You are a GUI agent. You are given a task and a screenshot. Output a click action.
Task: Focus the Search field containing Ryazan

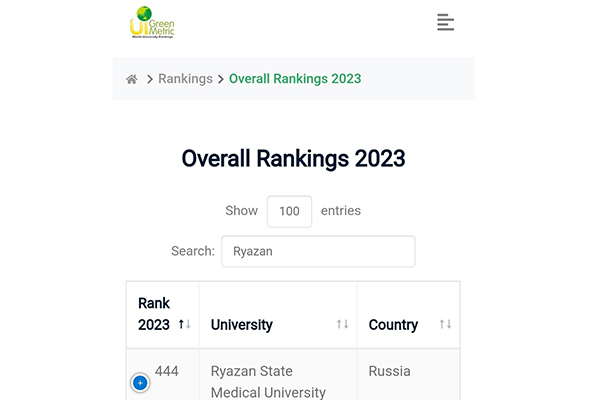tap(317, 251)
